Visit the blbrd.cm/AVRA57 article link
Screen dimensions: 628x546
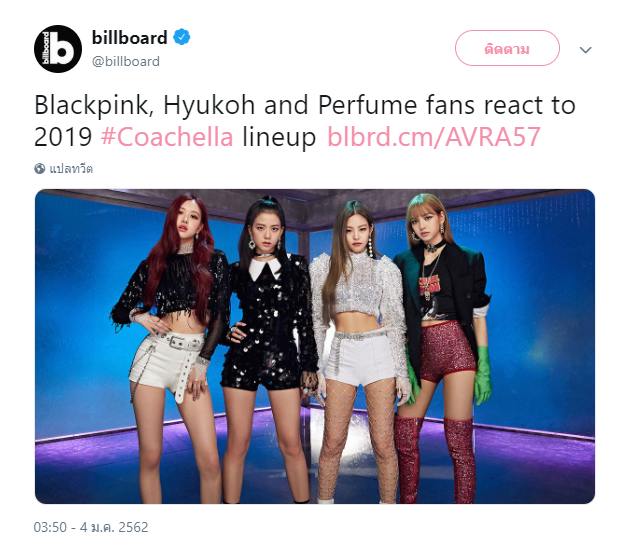tap(434, 137)
